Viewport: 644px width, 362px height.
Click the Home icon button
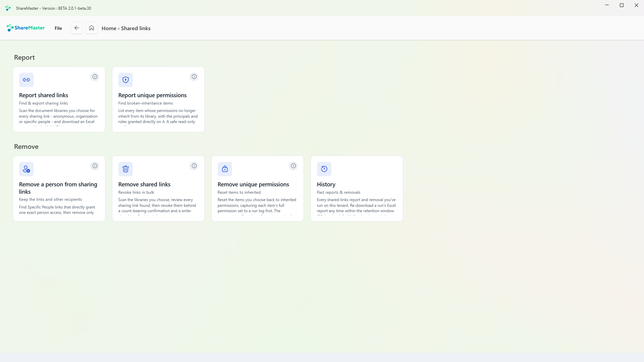click(92, 28)
